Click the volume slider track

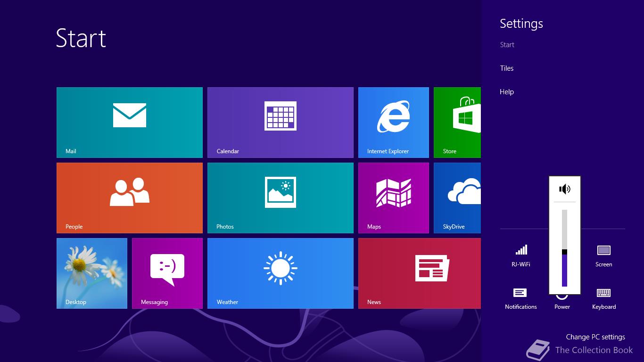[564, 248]
